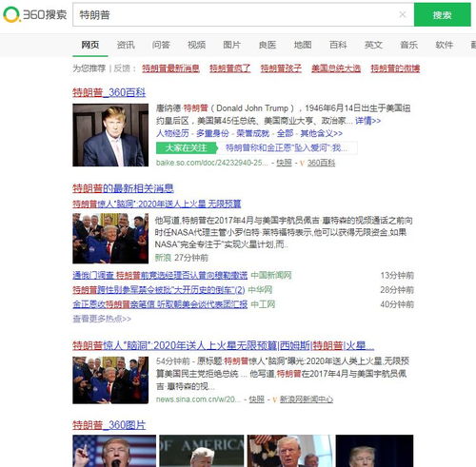Open the 问答 tab

161,45
